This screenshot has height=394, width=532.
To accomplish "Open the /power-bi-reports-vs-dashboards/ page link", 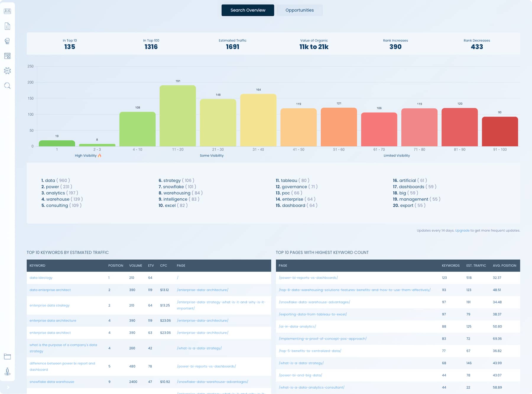I will (x=308, y=278).
